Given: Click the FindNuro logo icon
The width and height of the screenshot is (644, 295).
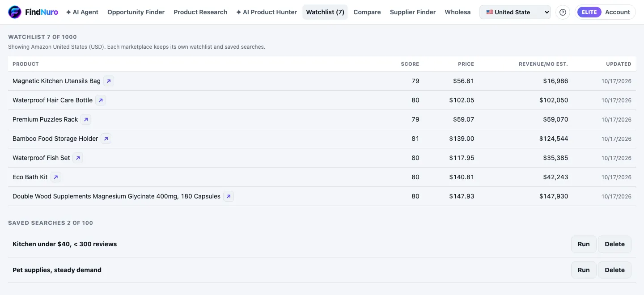Looking at the screenshot, I should [x=15, y=12].
